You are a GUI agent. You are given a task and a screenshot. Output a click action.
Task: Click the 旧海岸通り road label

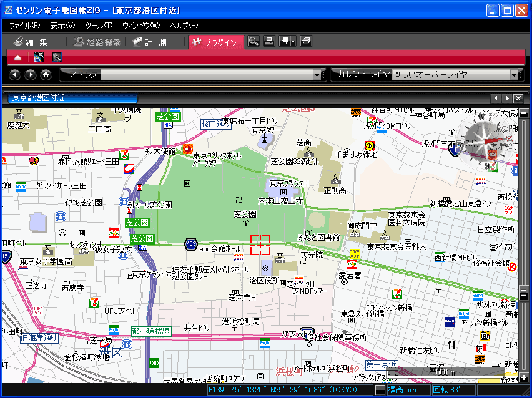[39, 338]
